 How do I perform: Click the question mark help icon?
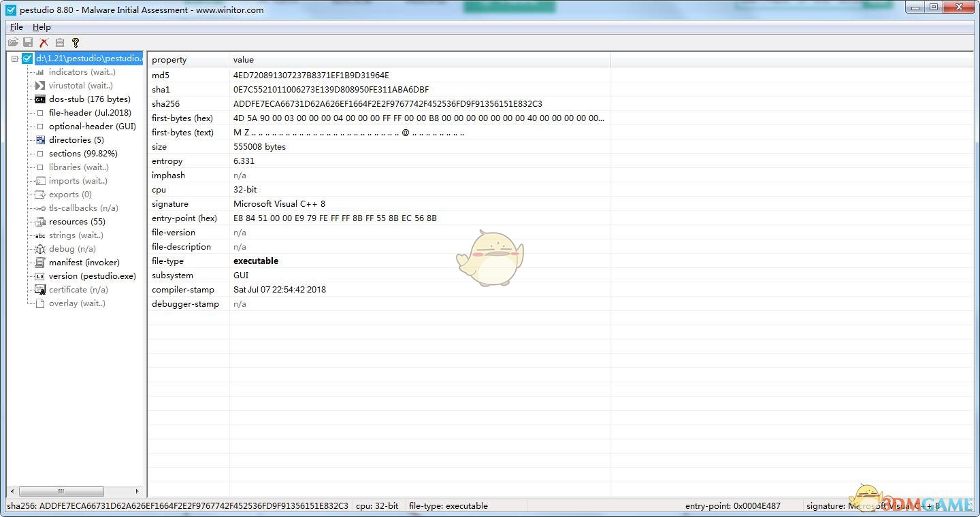coord(76,42)
